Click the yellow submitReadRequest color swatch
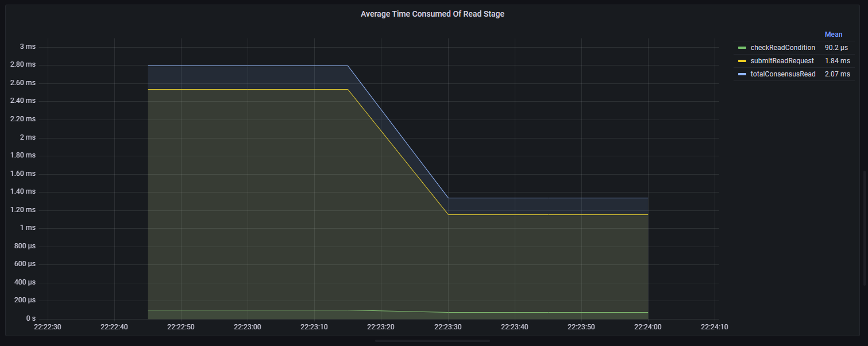This screenshot has width=868, height=346. click(x=742, y=61)
